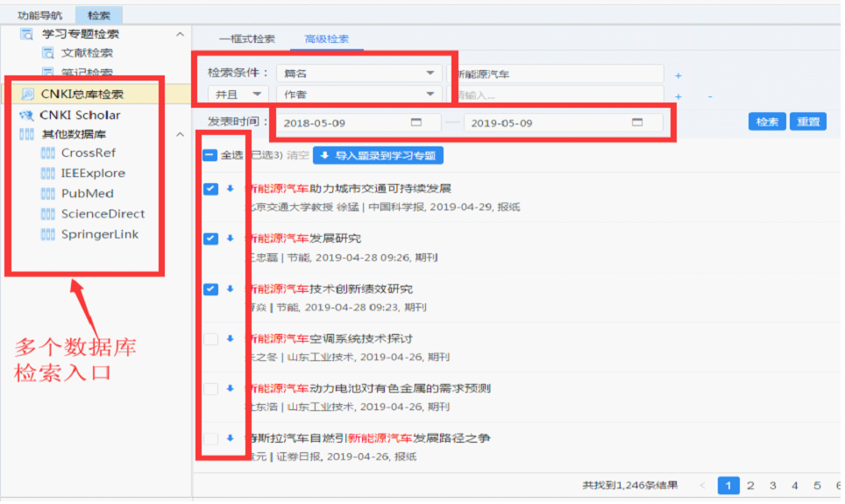
Task: Open the IEEExplore database
Action: pos(93,173)
